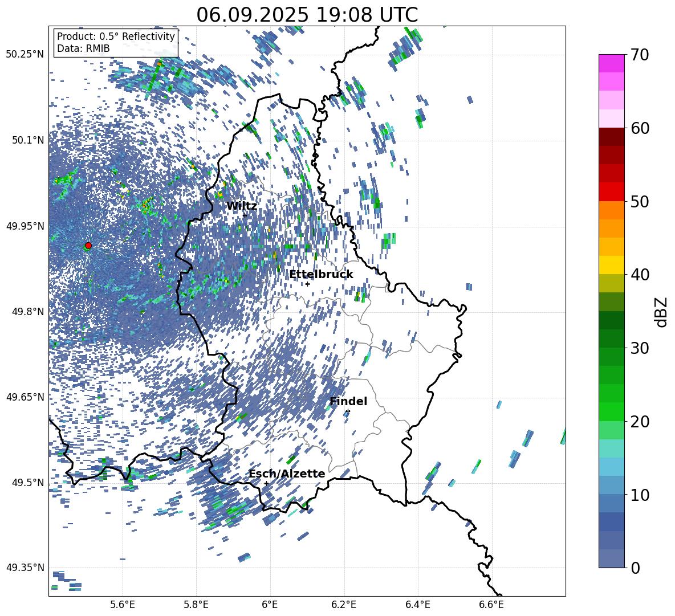This screenshot has height=616, width=675.
Task: Click the 40 colorbar tick label
Action: pyautogui.click(x=640, y=275)
